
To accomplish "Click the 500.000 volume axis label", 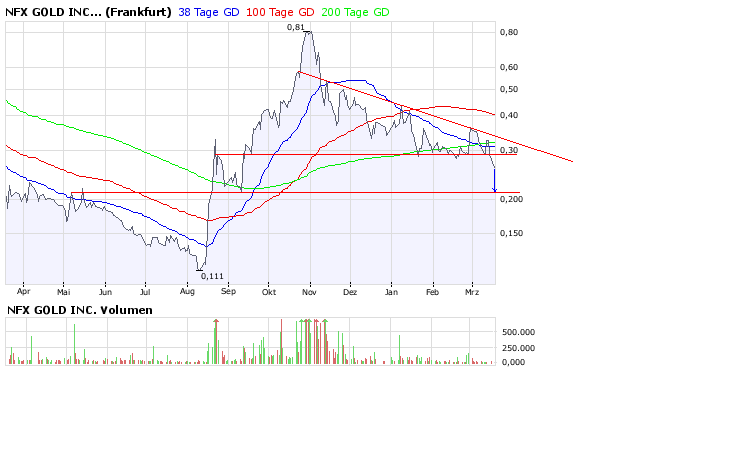I will click(520, 331).
